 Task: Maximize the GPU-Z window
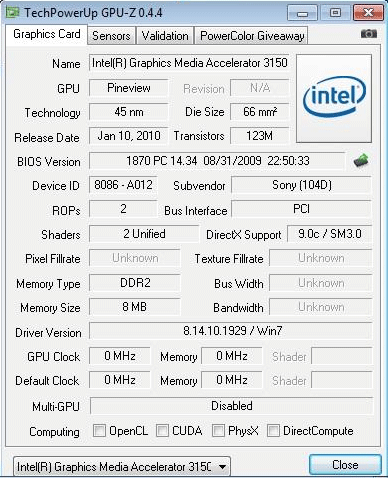coord(335,13)
